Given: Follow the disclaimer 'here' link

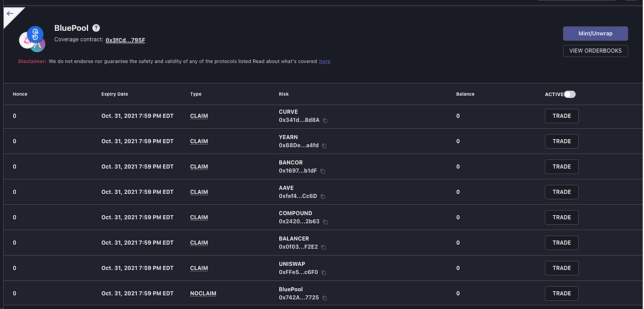Looking at the screenshot, I should click(325, 62).
